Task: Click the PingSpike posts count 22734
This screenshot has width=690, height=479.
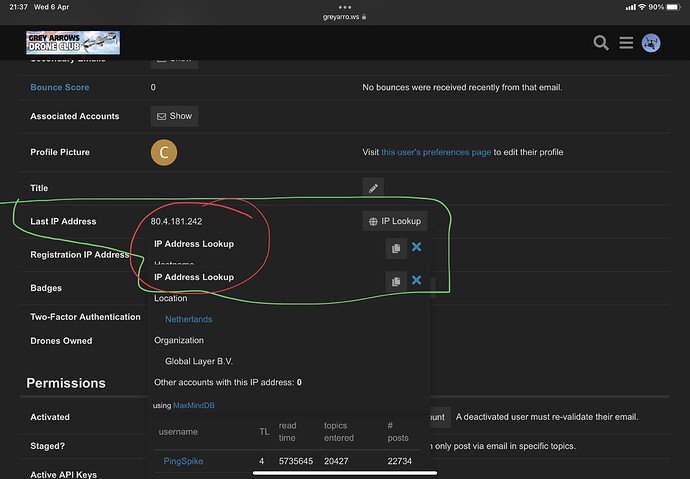Action: (400, 461)
